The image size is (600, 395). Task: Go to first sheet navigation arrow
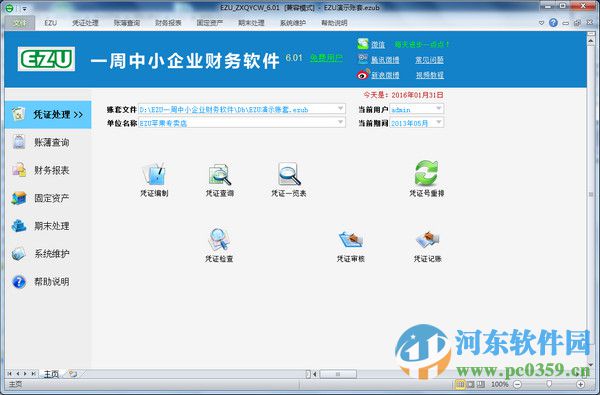(x=10, y=374)
